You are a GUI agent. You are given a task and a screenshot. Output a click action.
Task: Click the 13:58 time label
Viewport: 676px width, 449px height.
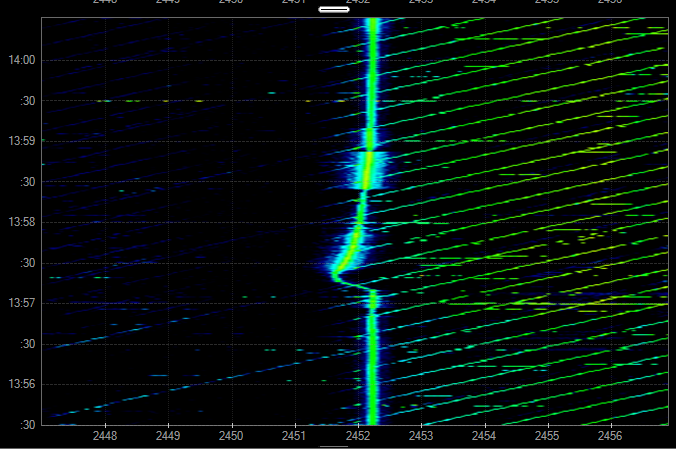pos(22,222)
